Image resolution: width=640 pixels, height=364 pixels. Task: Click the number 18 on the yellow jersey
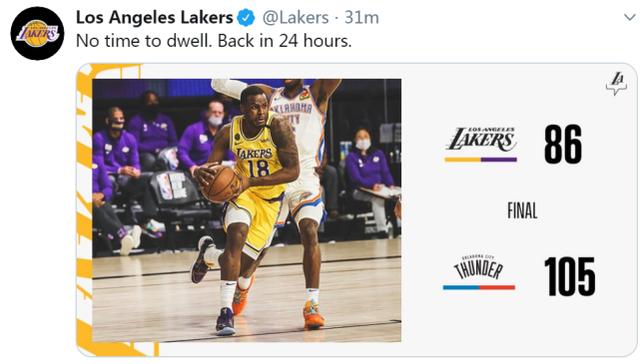259,168
